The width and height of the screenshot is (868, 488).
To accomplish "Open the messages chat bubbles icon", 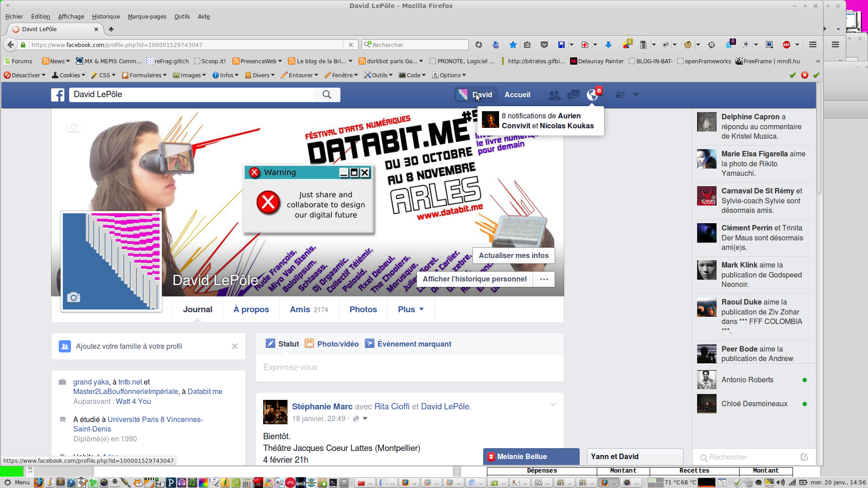I will [573, 95].
